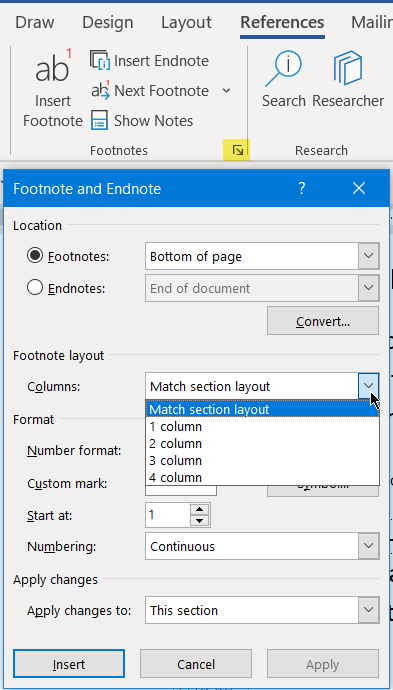The width and height of the screenshot is (393, 690).
Task: Select the References tab
Action: pos(283,22)
